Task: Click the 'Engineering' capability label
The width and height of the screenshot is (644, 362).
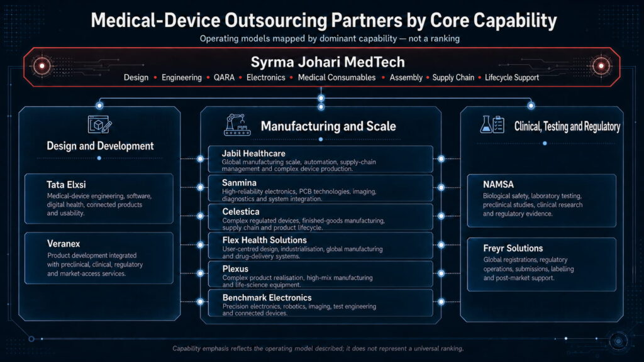Action: [x=182, y=77]
